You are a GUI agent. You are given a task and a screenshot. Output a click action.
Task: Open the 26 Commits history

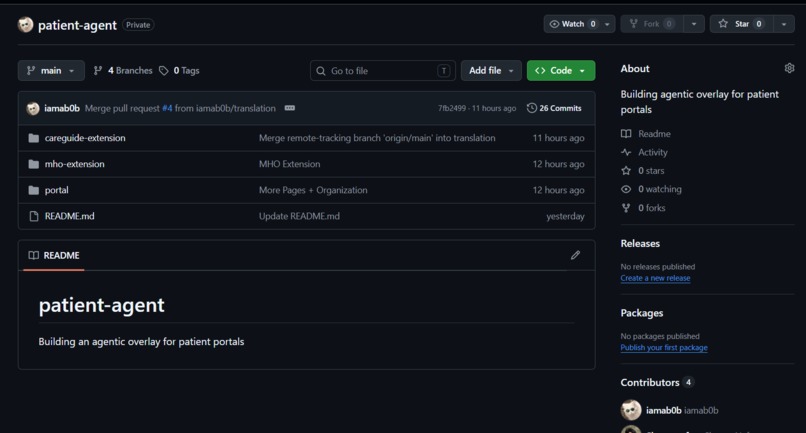pyautogui.click(x=554, y=108)
